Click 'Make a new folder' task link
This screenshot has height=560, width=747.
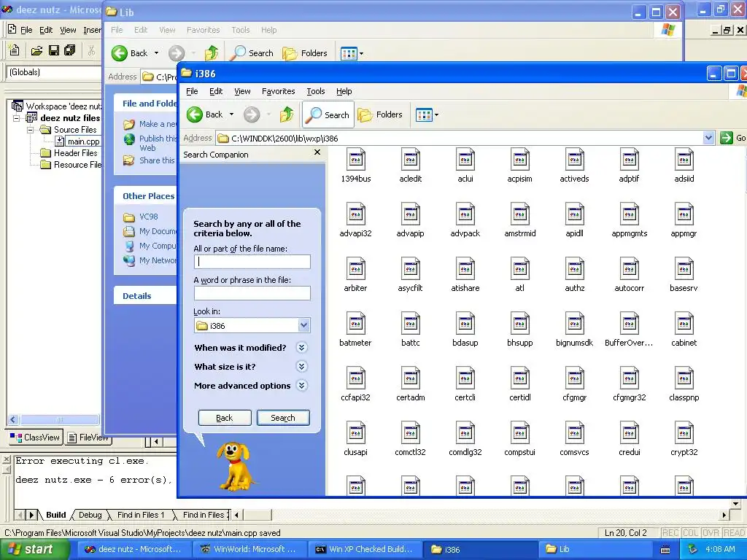click(158, 124)
